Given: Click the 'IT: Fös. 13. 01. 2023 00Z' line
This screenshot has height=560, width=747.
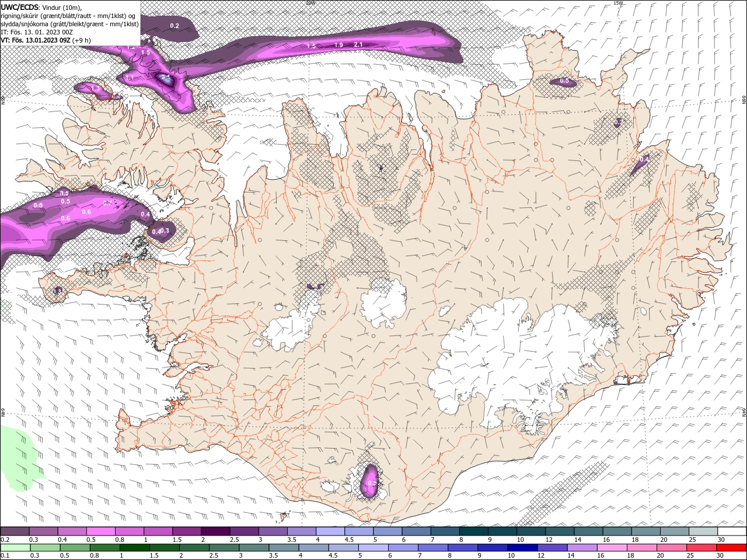Looking at the screenshot, I should point(37,32).
